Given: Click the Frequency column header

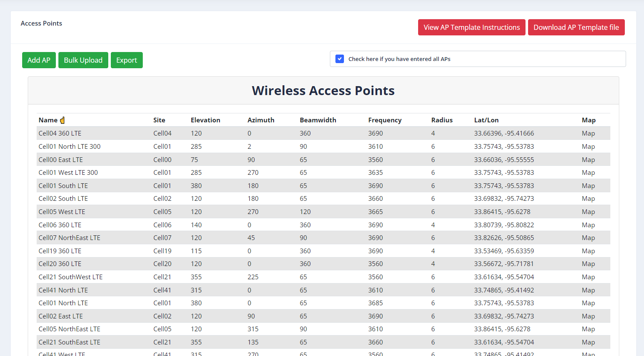Looking at the screenshot, I should point(385,120).
